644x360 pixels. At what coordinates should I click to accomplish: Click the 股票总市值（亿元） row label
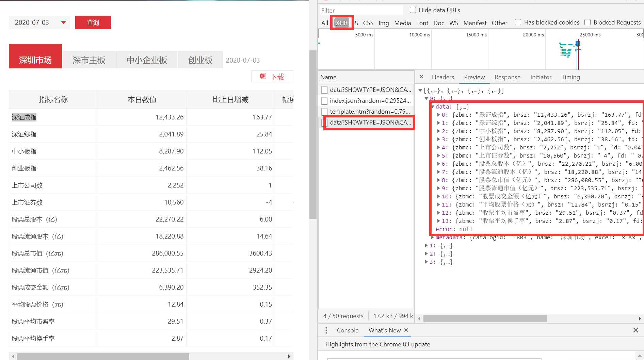click(37, 253)
